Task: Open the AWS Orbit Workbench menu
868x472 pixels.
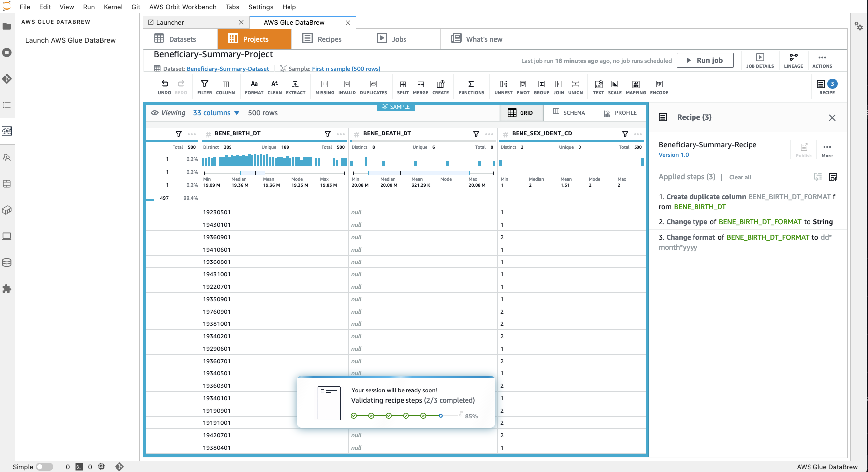Action: pos(182,7)
